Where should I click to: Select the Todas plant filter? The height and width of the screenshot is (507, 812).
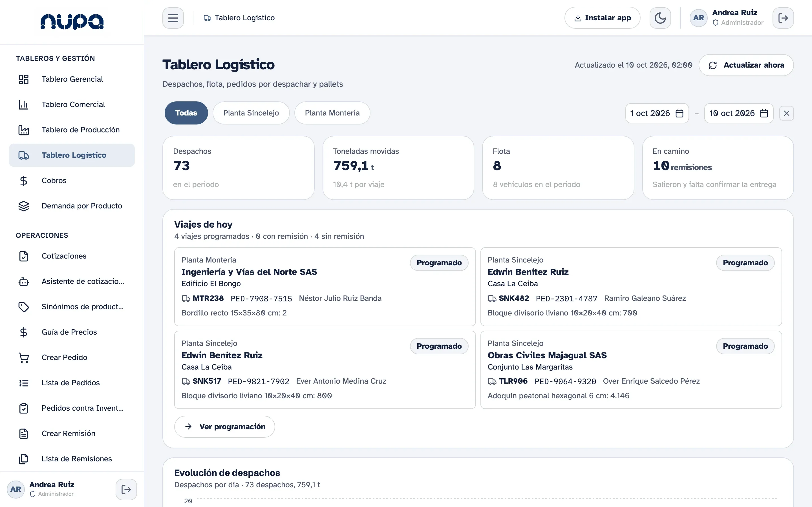point(186,113)
